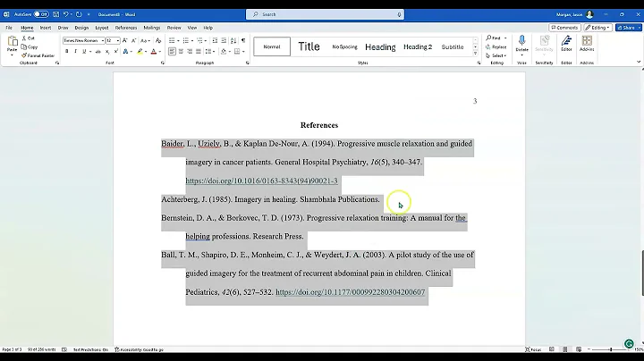
Task: Toggle Print Layout view button
Action: pyautogui.click(x=565, y=349)
